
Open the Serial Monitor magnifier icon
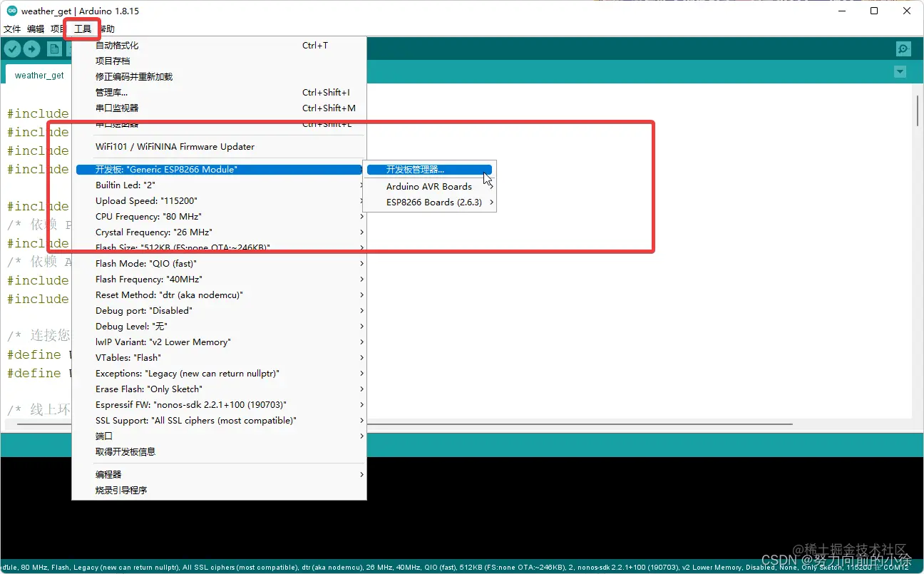coord(903,48)
